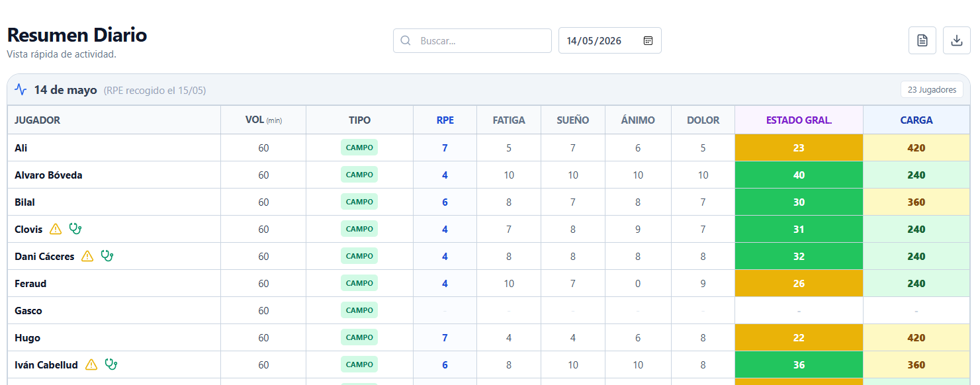
Task: Click the download icon button
Action: pos(956,40)
